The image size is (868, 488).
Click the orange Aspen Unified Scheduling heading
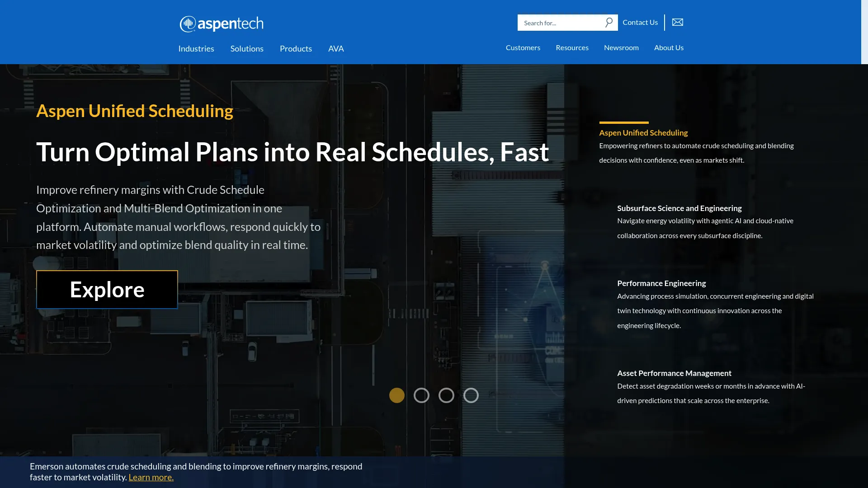coord(135,111)
